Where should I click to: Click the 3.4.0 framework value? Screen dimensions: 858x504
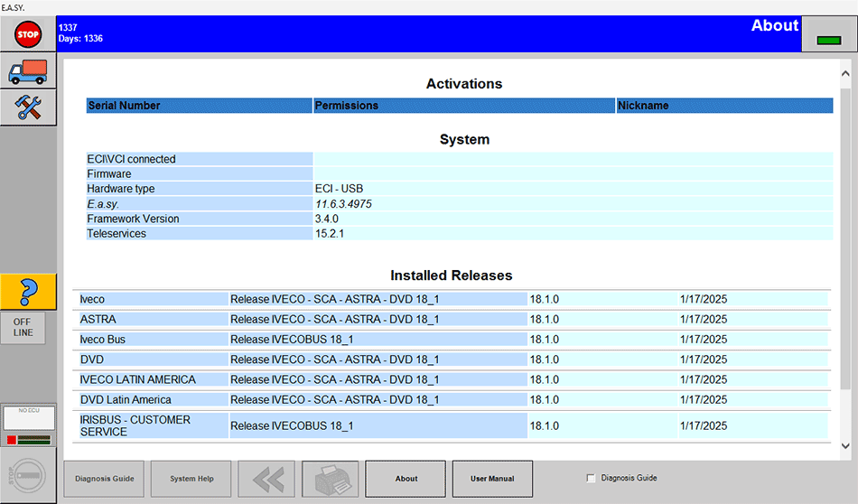(327, 219)
